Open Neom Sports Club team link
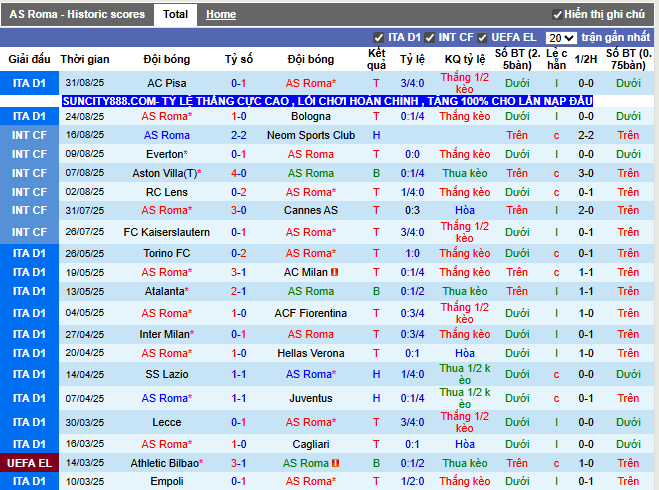The image size is (659, 490). click(x=311, y=135)
